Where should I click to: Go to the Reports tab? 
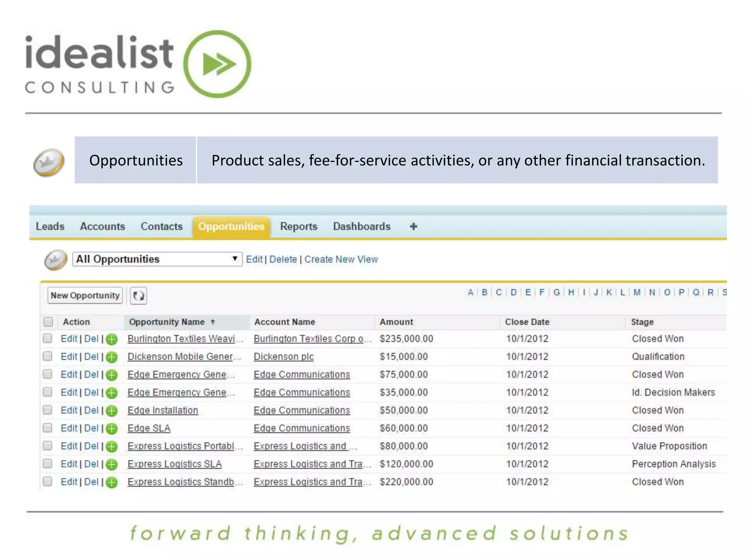pos(298,226)
